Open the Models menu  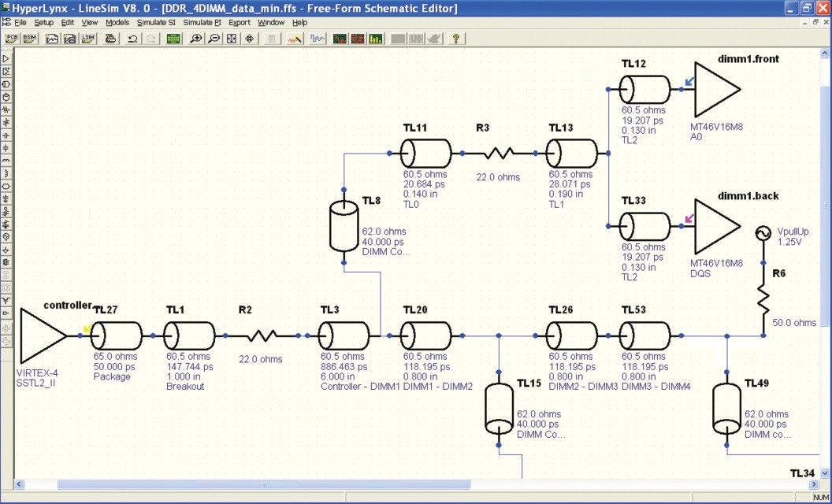point(117,22)
